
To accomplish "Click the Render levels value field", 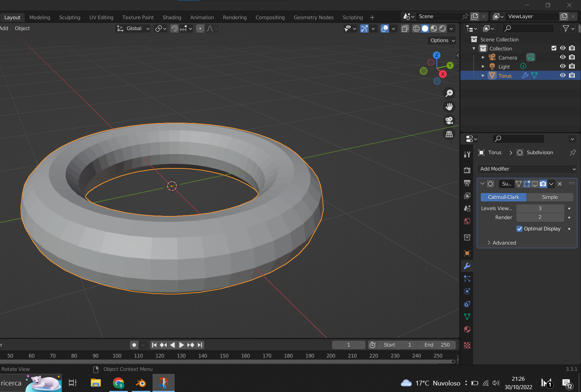I will point(540,217).
